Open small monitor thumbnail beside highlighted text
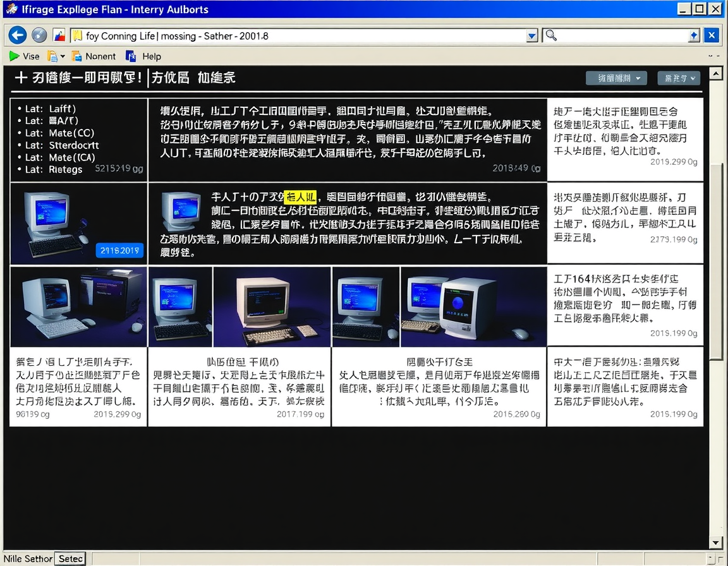Viewport: 728px width, 566px height. pyautogui.click(x=181, y=212)
